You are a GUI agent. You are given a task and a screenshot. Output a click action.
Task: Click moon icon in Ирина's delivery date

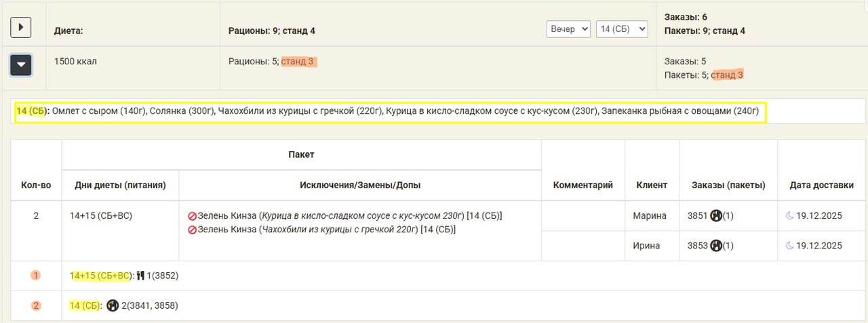click(x=789, y=246)
